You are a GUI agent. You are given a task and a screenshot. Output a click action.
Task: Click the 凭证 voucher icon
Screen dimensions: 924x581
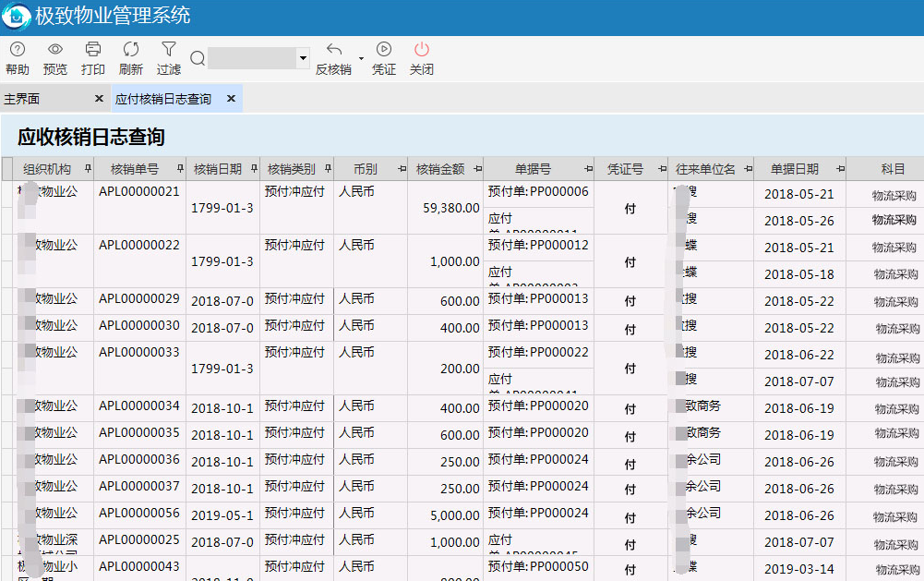click(384, 49)
